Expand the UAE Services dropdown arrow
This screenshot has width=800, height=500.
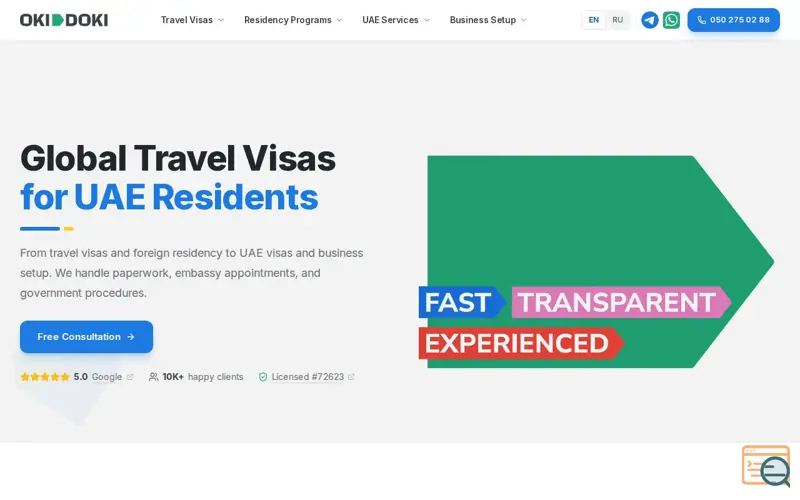click(x=427, y=20)
